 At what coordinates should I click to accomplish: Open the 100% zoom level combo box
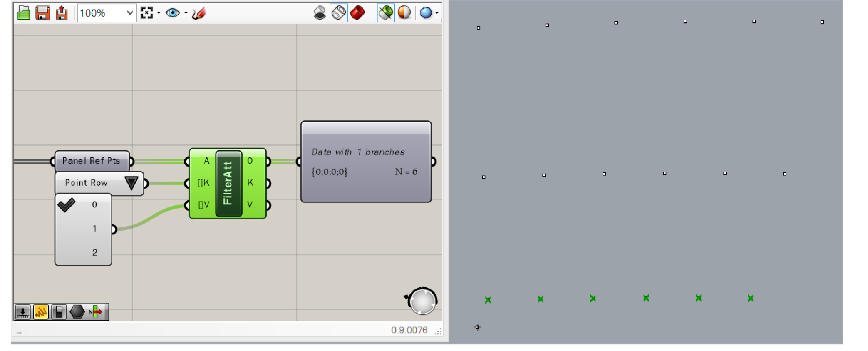click(107, 13)
